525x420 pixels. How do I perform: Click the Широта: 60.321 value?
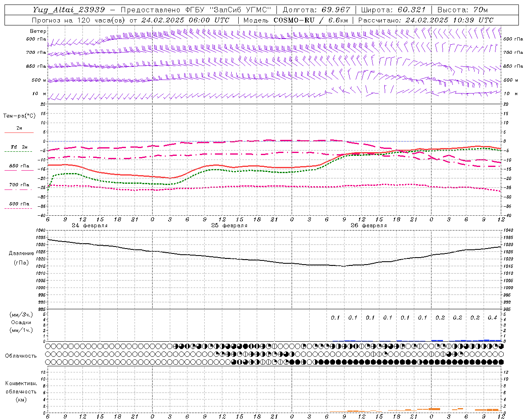[393, 9]
